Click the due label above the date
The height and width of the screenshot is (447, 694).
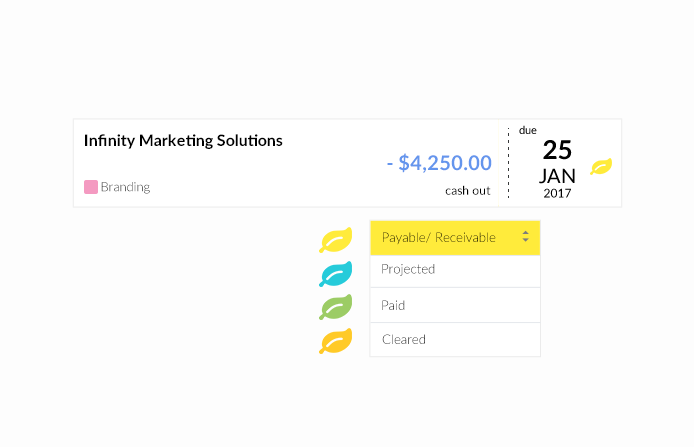528,131
